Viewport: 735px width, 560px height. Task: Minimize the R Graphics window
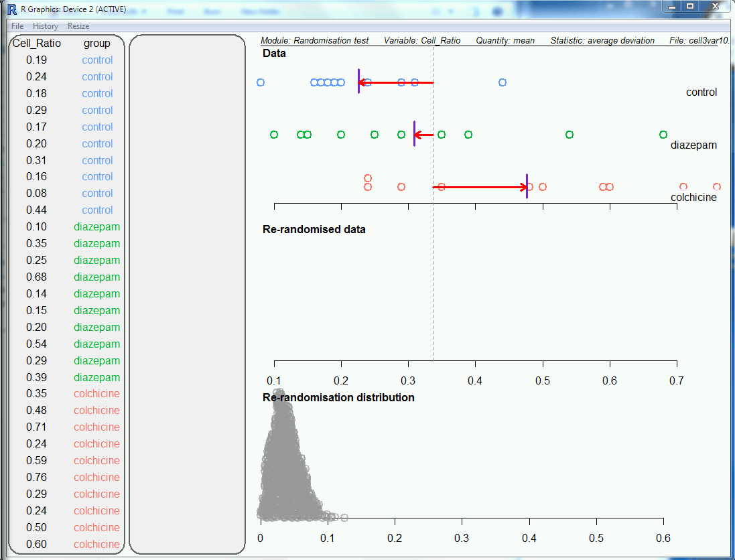pyautogui.click(x=673, y=6)
